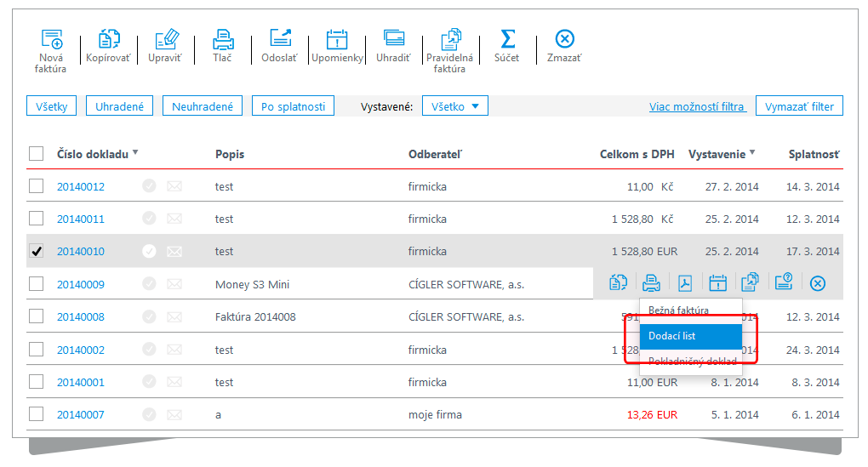Click envelope icon for invoice 20140007

[x=174, y=415]
